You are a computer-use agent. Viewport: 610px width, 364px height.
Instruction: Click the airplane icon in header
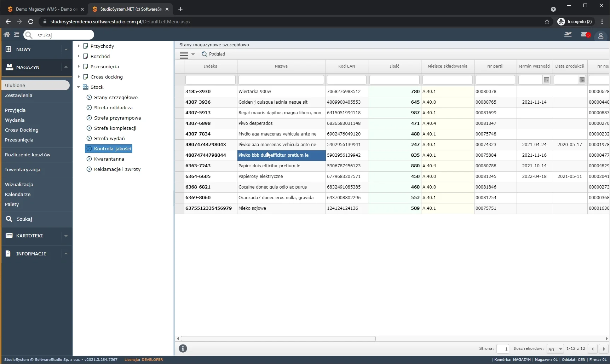pos(568,35)
